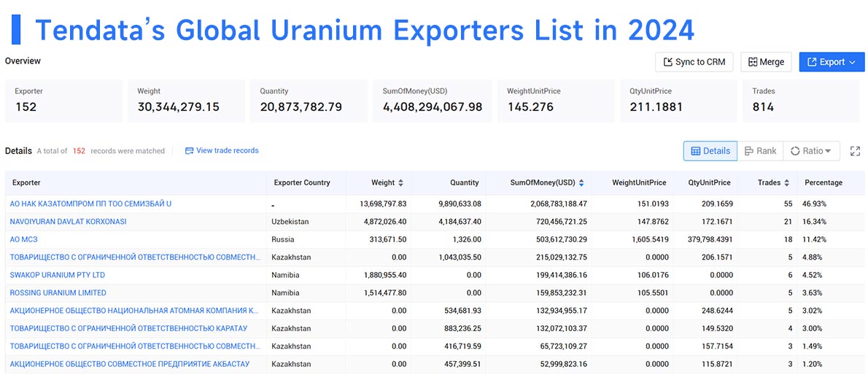The width and height of the screenshot is (868, 383).
Task: Select weight value 13,698,797.83
Action: tap(383, 204)
